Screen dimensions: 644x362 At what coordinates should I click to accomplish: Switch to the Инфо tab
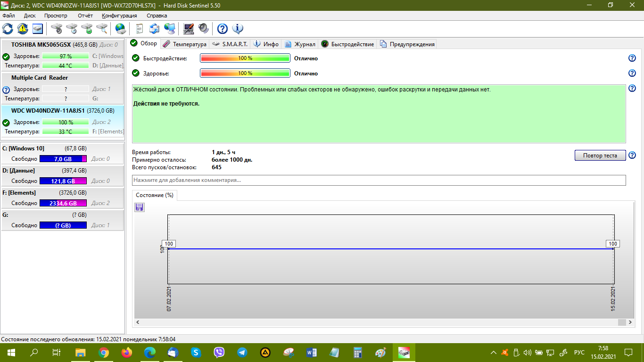(x=266, y=44)
